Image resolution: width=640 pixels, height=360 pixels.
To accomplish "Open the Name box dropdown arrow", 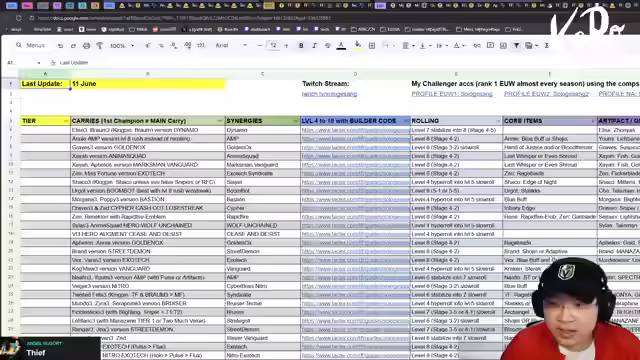I will (39, 63).
